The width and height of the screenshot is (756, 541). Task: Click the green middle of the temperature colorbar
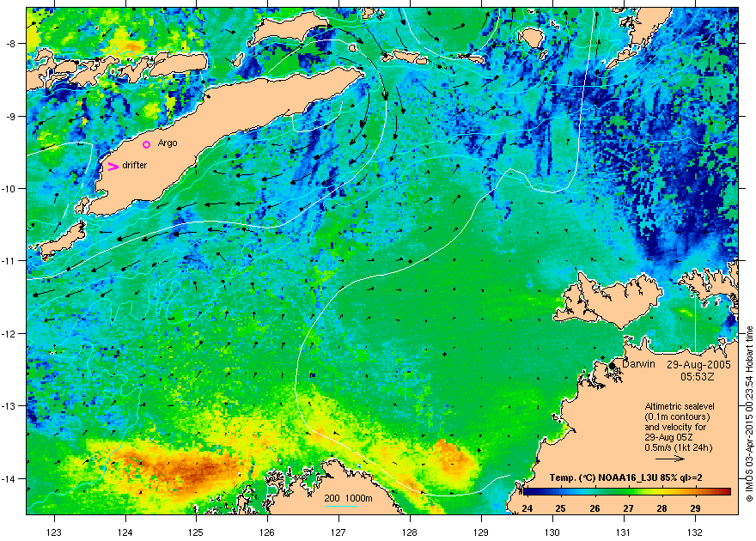(627, 491)
